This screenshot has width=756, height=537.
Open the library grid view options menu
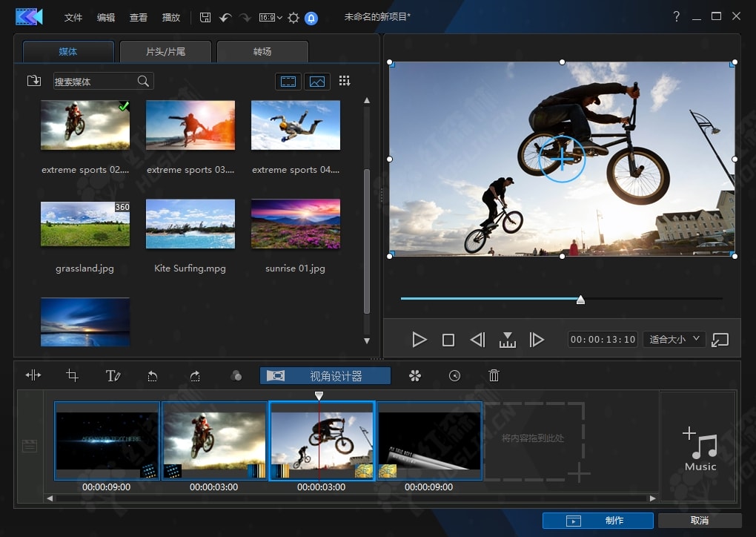click(x=345, y=81)
